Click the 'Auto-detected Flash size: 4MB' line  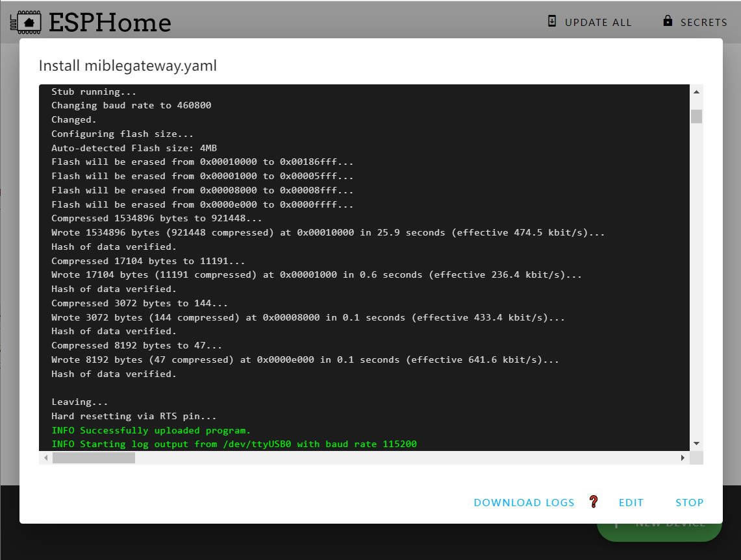[134, 148]
